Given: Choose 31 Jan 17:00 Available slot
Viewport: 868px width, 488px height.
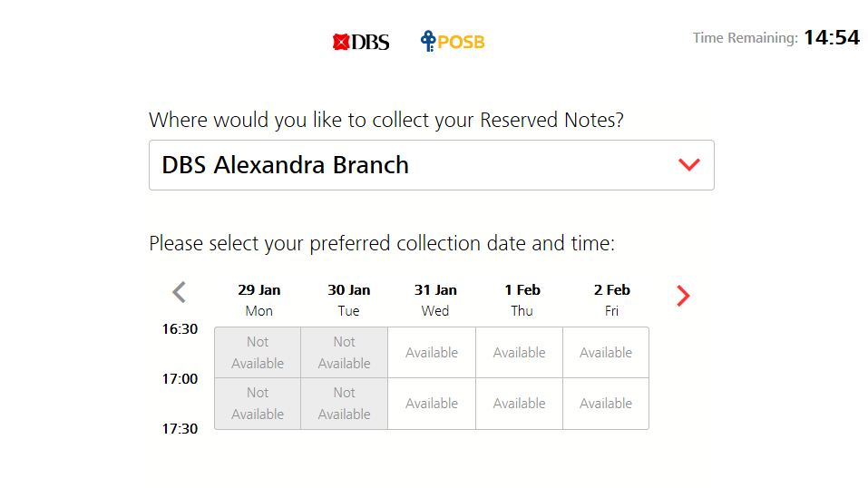Looking at the screenshot, I should click(x=432, y=404).
